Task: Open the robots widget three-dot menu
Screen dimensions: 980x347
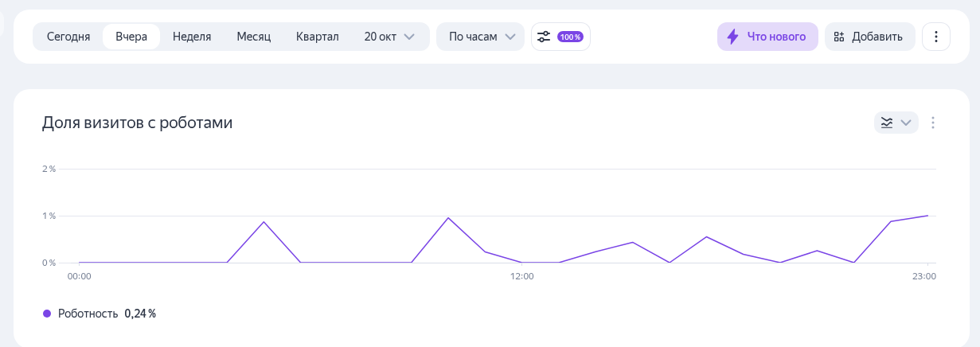Action: [x=933, y=123]
